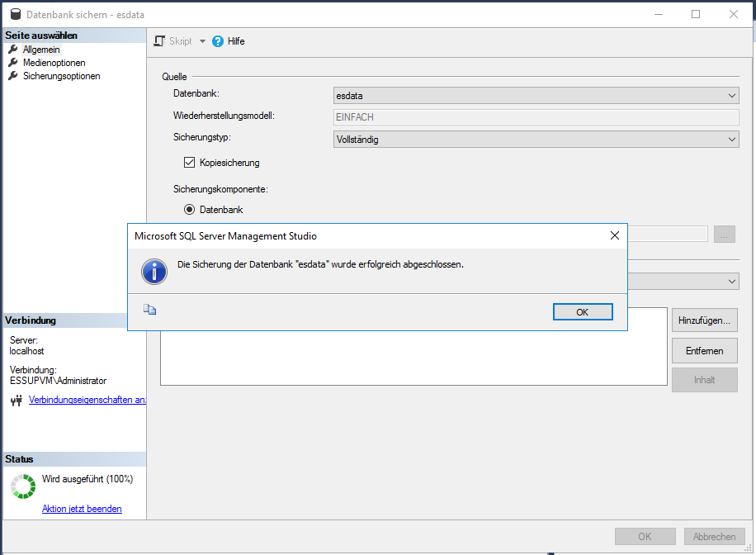Click the Quelle group label
756x555 pixels.
174,77
